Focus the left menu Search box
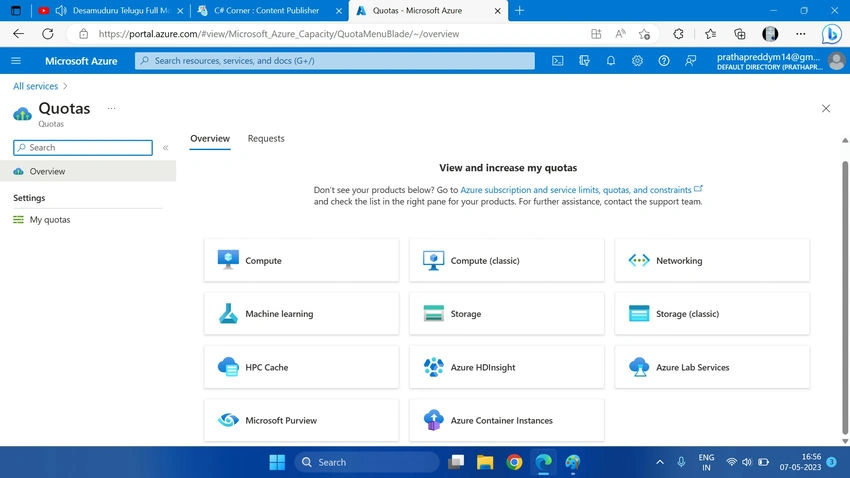850x478 pixels. point(83,147)
